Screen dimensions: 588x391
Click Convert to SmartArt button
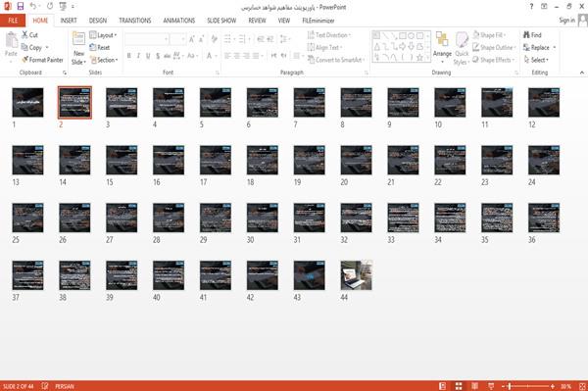coord(335,60)
